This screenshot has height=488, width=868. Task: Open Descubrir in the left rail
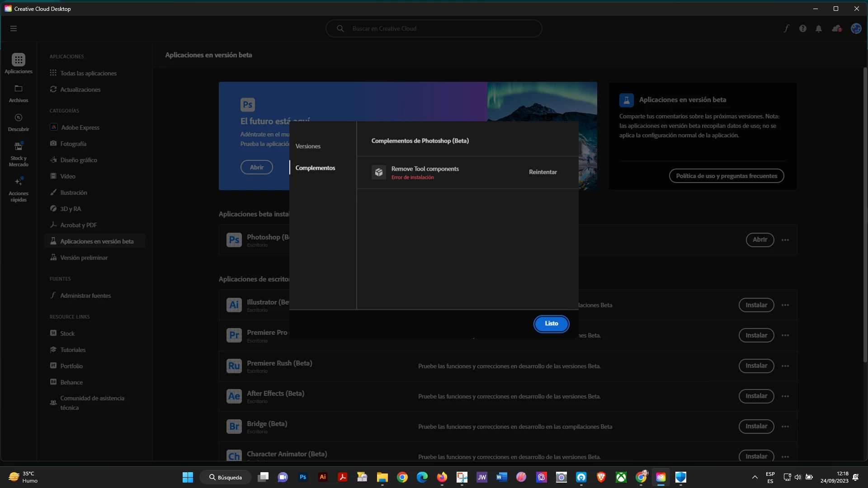click(19, 122)
